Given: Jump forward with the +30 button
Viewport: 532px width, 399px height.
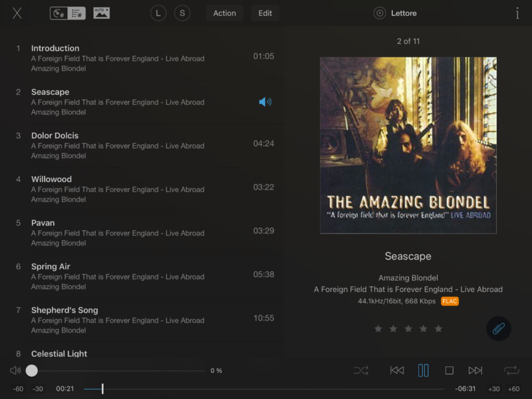Looking at the screenshot, I should pos(493,389).
